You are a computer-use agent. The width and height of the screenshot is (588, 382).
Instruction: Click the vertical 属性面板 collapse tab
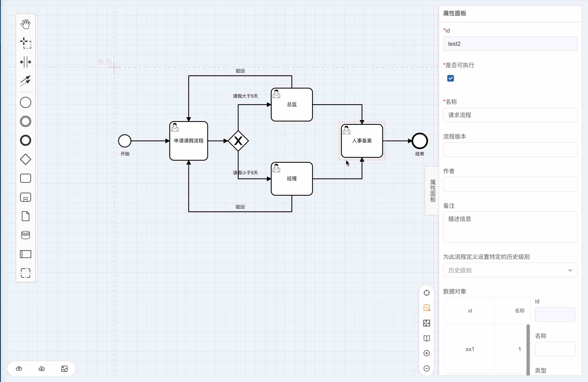(432, 191)
